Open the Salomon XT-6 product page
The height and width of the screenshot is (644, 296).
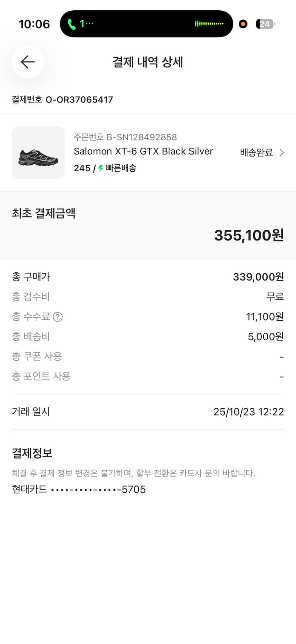[x=143, y=151]
